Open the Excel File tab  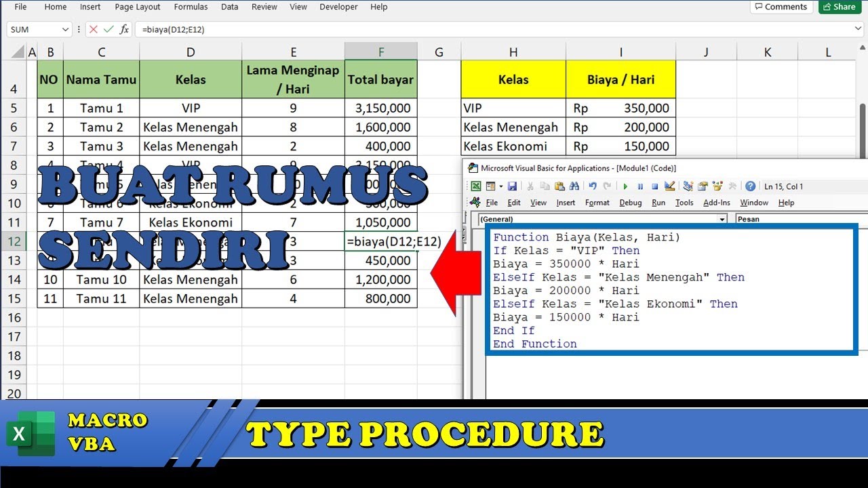[x=20, y=7]
